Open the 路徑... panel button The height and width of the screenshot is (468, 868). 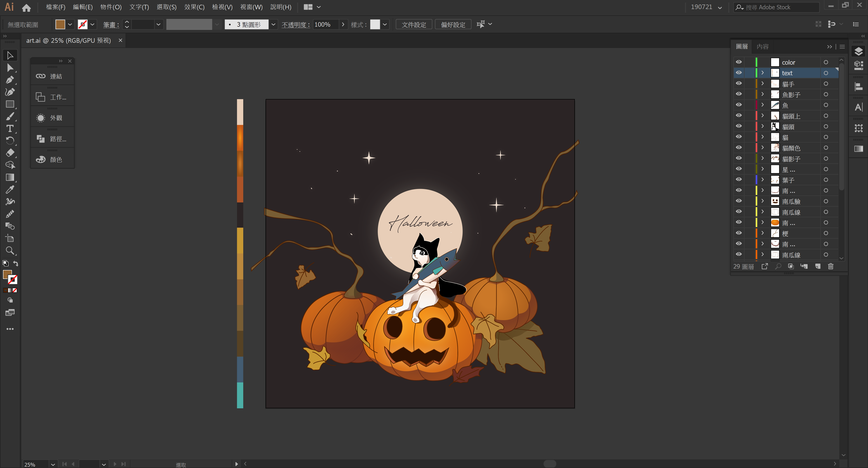click(x=52, y=139)
